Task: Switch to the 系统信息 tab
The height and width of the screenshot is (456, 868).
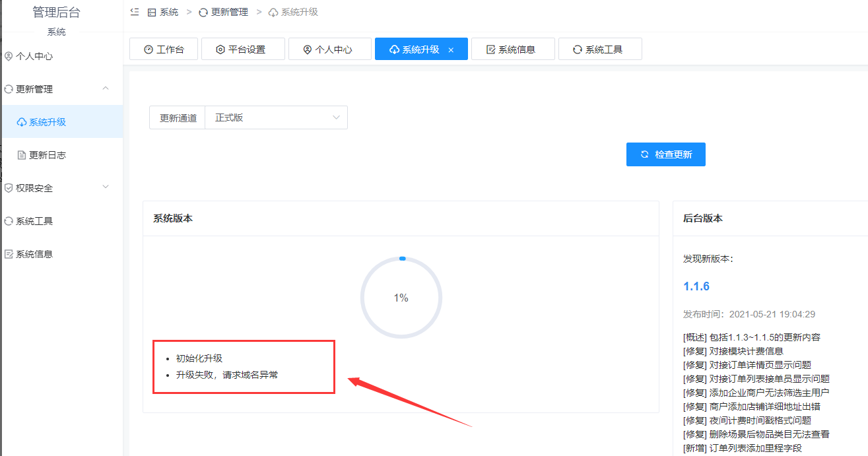Action: tap(513, 49)
